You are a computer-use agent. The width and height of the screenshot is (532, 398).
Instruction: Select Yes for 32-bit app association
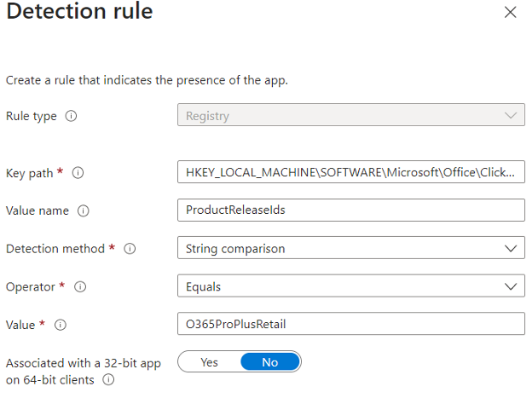click(209, 362)
